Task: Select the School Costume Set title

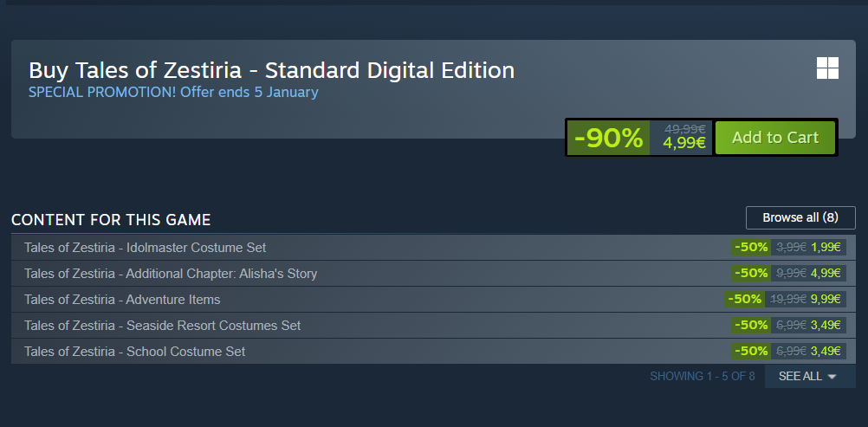Action: (134, 352)
